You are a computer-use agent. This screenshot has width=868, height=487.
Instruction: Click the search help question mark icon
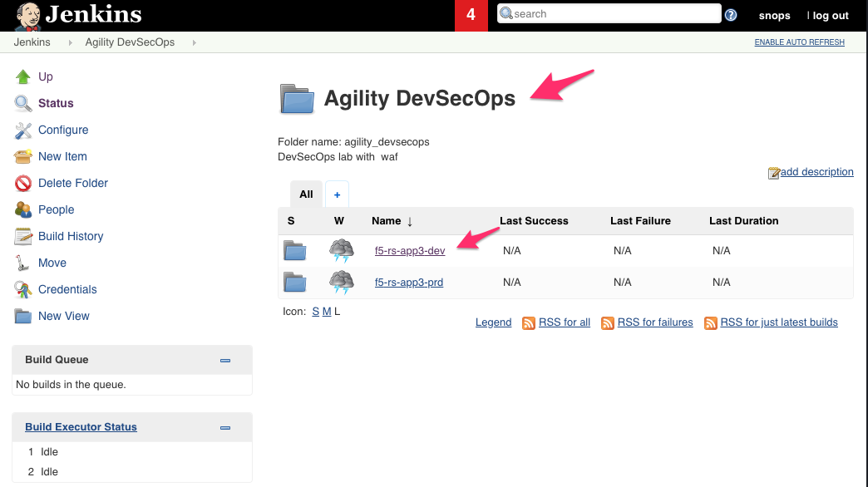coord(731,15)
